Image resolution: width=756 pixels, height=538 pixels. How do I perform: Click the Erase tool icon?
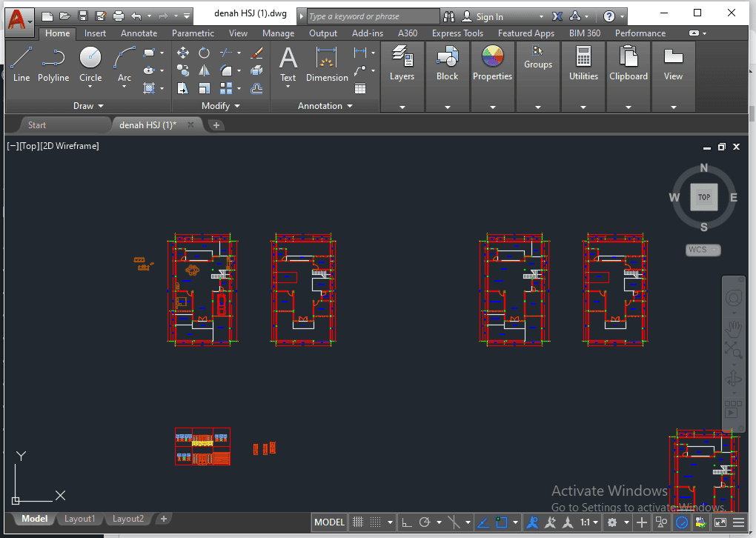point(257,53)
